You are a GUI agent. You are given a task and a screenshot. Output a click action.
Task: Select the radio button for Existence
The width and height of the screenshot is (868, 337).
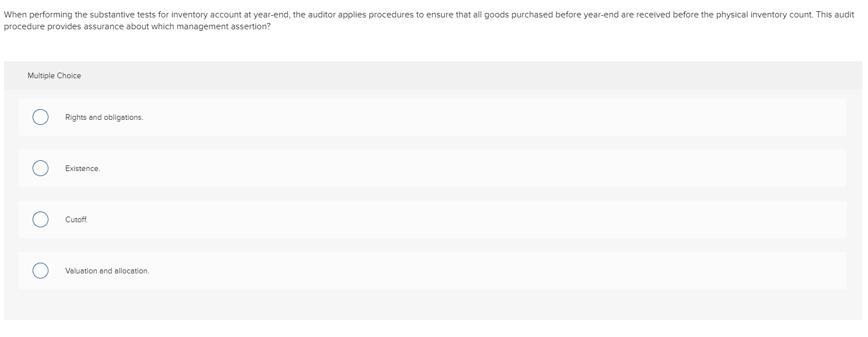[40, 168]
